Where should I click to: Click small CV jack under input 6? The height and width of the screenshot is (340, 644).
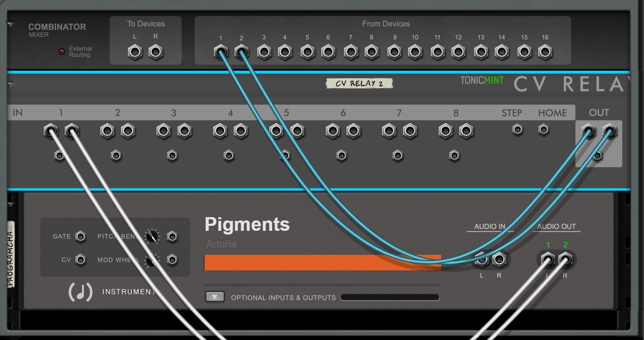[342, 156]
